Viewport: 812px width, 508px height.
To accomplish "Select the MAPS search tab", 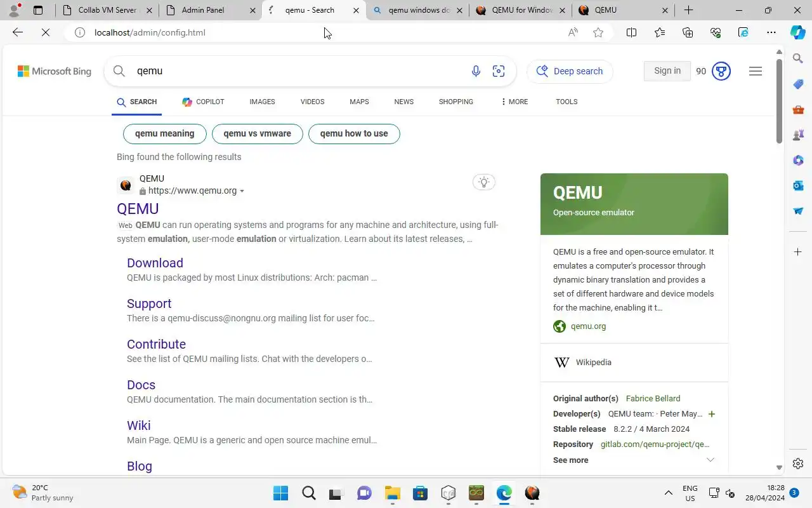I will [359, 102].
